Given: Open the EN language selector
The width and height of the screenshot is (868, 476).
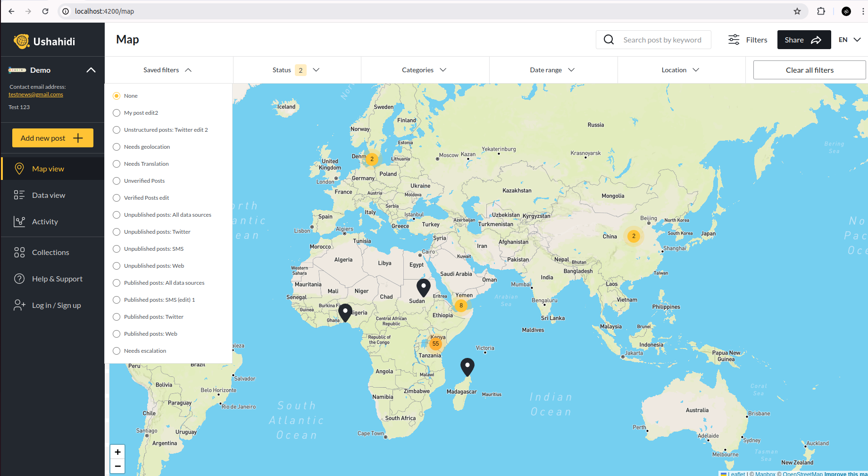Looking at the screenshot, I should [x=850, y=40].
